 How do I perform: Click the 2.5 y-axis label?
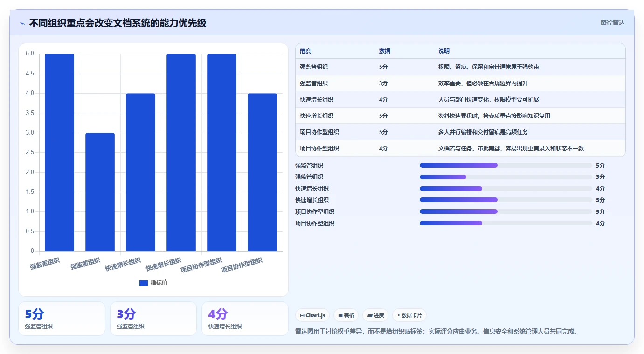click(x=29, y=152)
